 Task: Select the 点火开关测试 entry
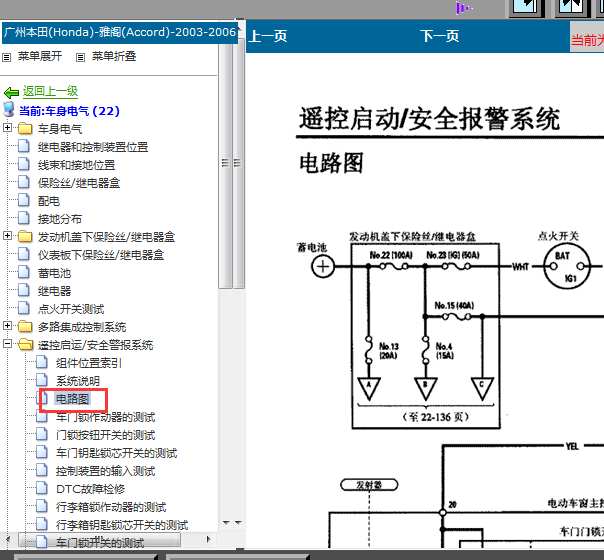point(71,309)
